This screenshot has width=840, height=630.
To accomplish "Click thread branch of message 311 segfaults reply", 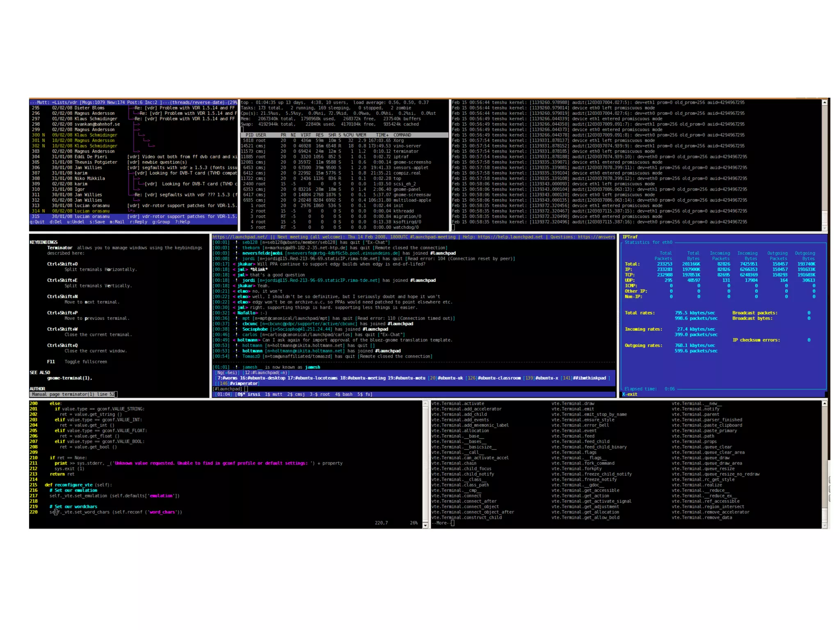I will (131, 195).
